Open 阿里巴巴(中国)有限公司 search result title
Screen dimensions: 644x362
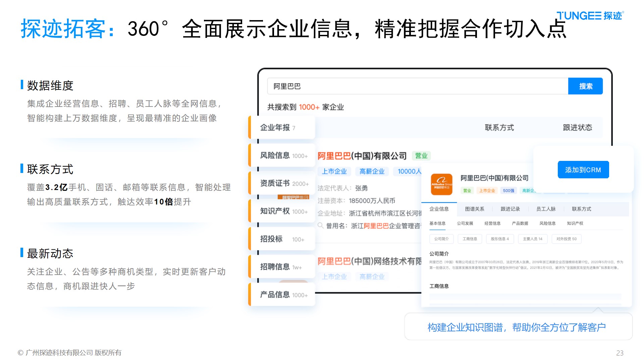point(362,156)
